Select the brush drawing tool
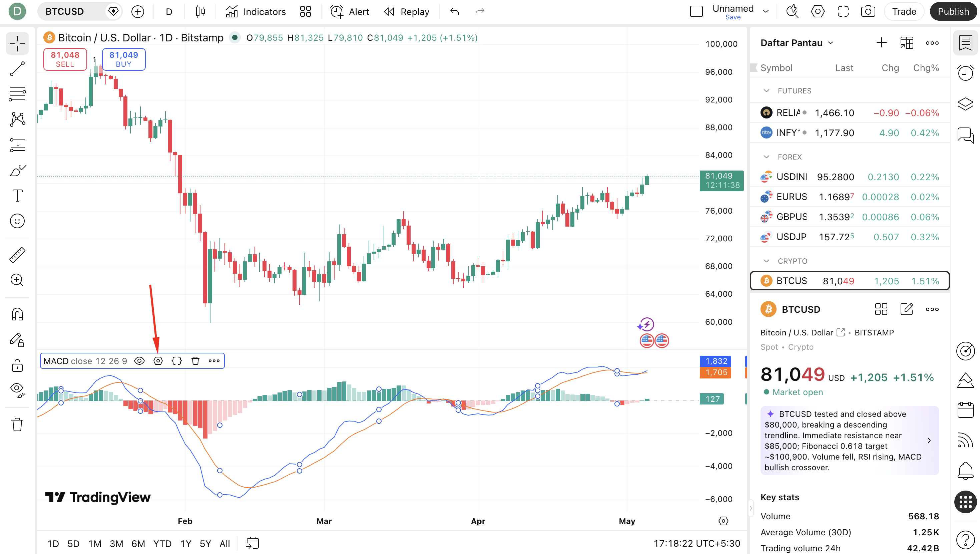 click(x=17, y=170)
